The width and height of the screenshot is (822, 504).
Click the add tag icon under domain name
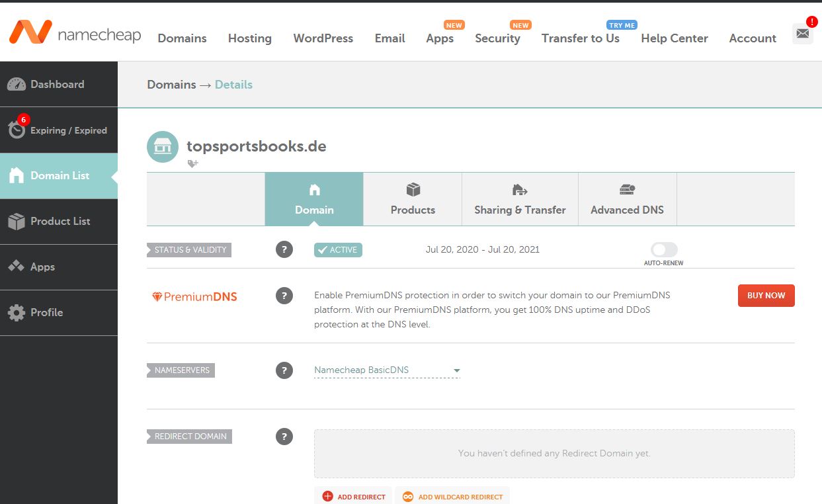point(192,163)
